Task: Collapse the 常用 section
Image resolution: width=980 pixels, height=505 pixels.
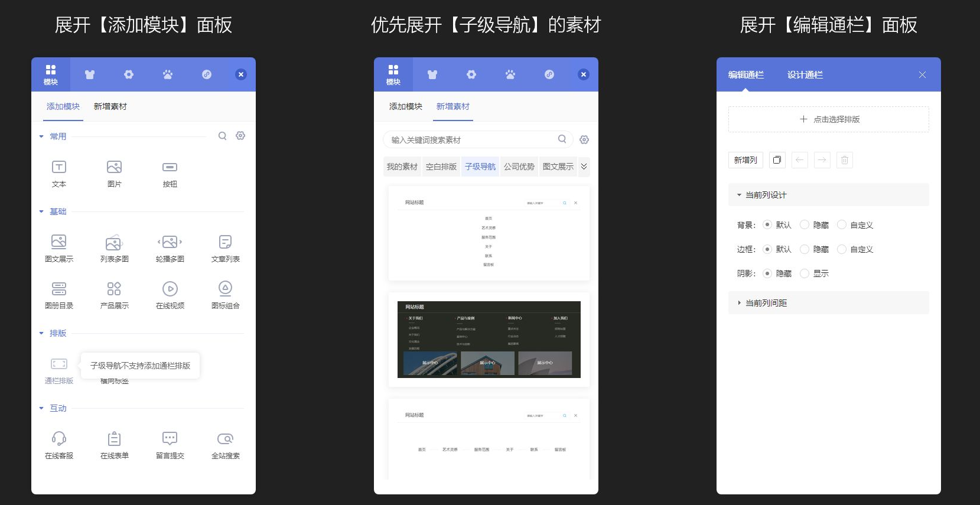Action: (41, 136)
